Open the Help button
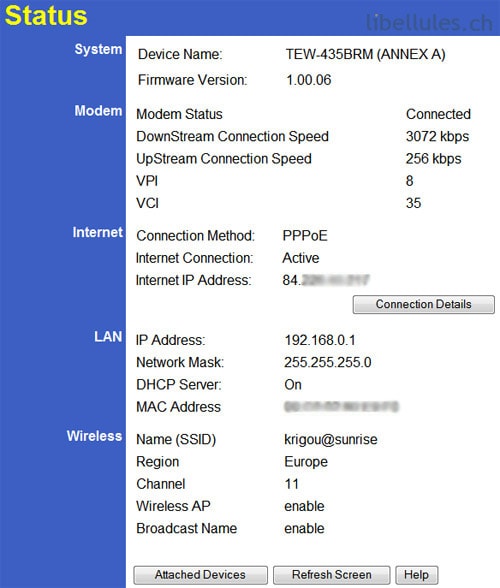The image size is (500, 588). tap(416, 574)
